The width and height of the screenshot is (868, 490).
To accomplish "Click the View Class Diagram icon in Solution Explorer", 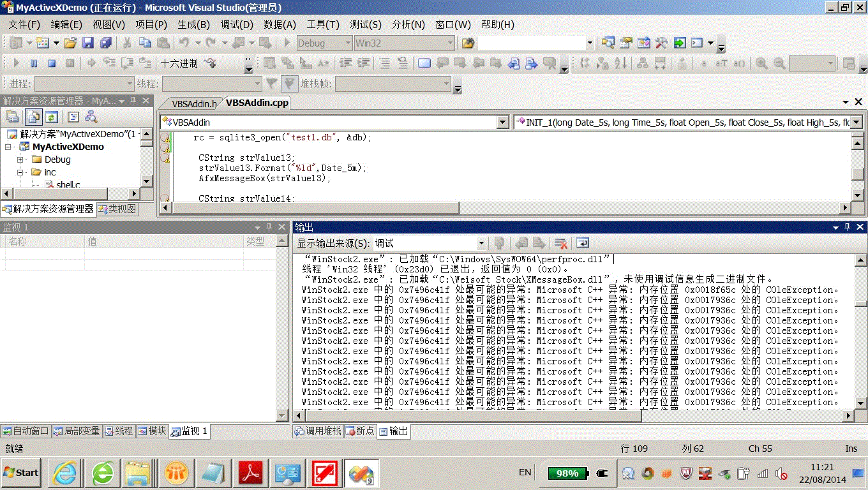I will click(91, 117).
